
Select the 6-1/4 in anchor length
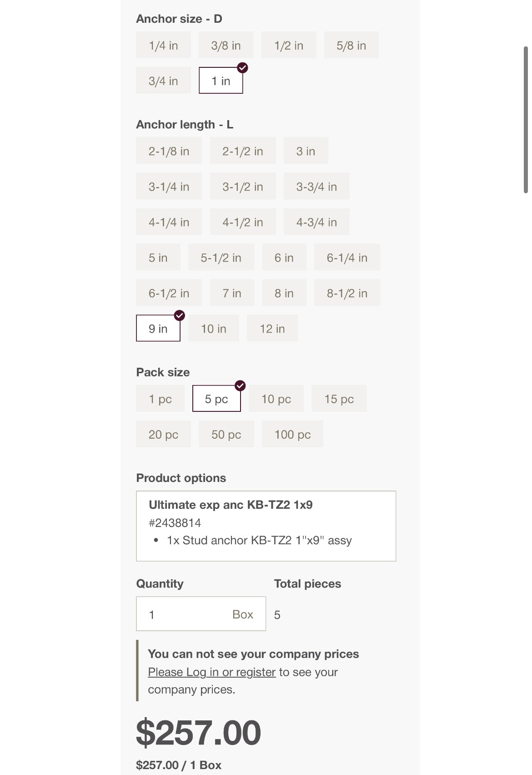[x=347, y=257]
